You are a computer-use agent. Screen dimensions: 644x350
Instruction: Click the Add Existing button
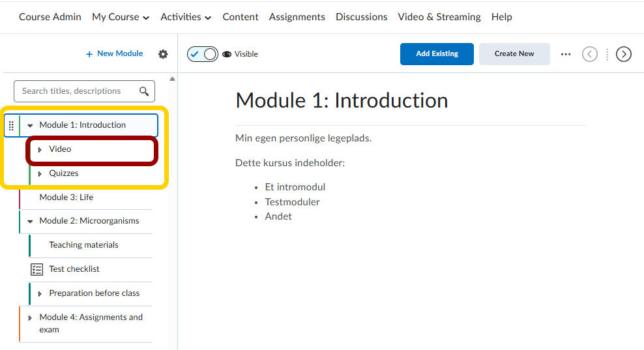tap(437, 54)
